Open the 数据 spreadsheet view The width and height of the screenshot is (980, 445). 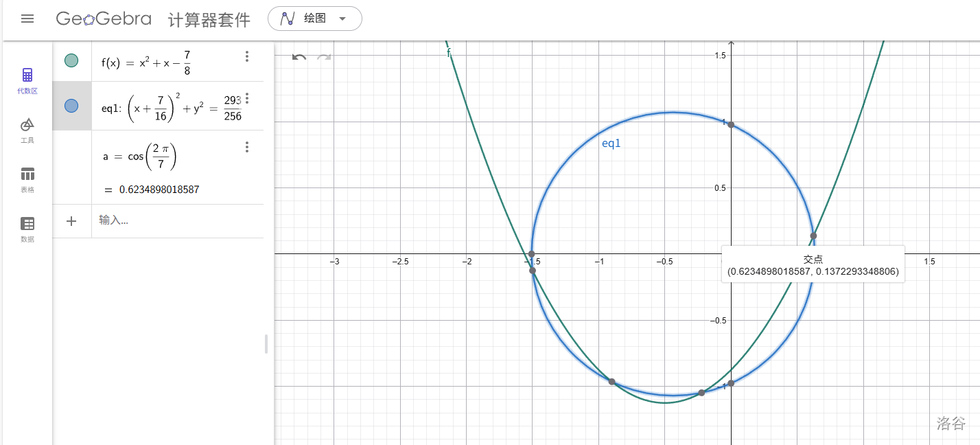(x=27, y=229)
